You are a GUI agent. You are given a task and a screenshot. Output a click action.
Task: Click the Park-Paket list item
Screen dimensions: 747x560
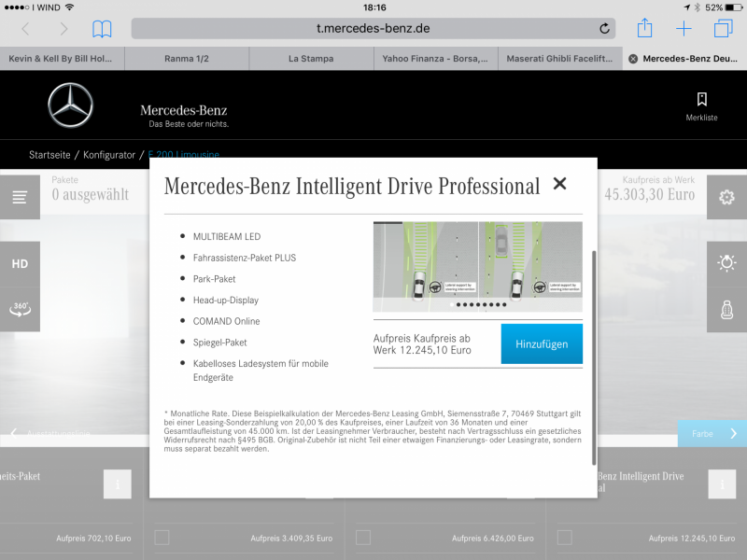215,279
